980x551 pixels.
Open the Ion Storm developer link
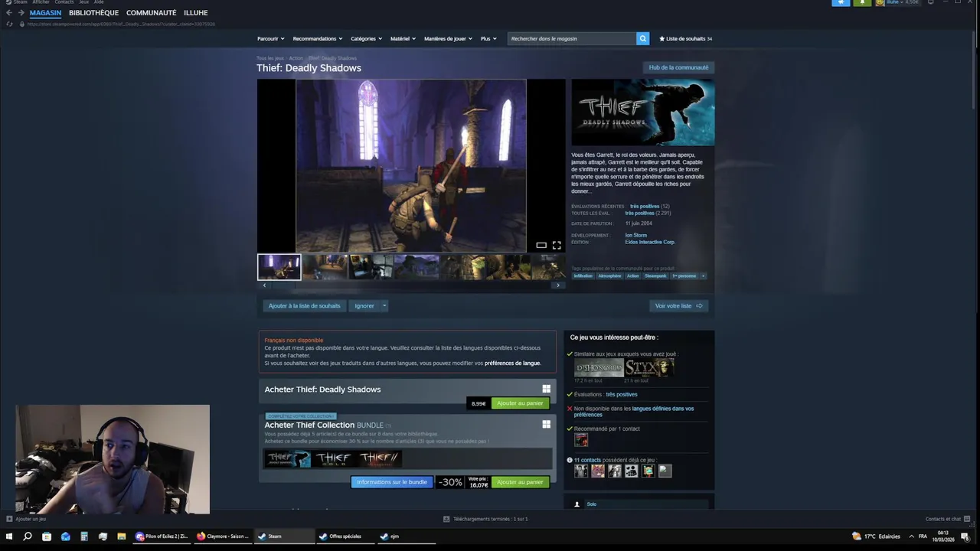(635, 235)
